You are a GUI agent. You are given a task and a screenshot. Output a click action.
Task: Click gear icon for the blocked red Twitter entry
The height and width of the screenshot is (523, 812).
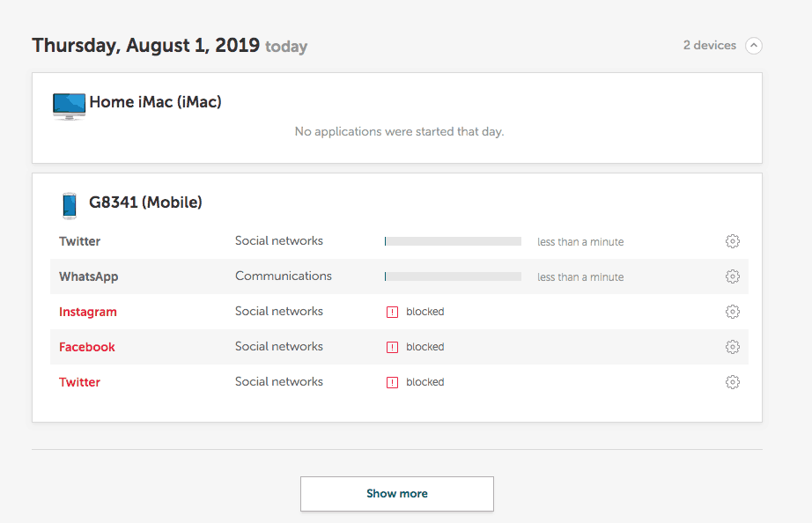coord(732,382)
